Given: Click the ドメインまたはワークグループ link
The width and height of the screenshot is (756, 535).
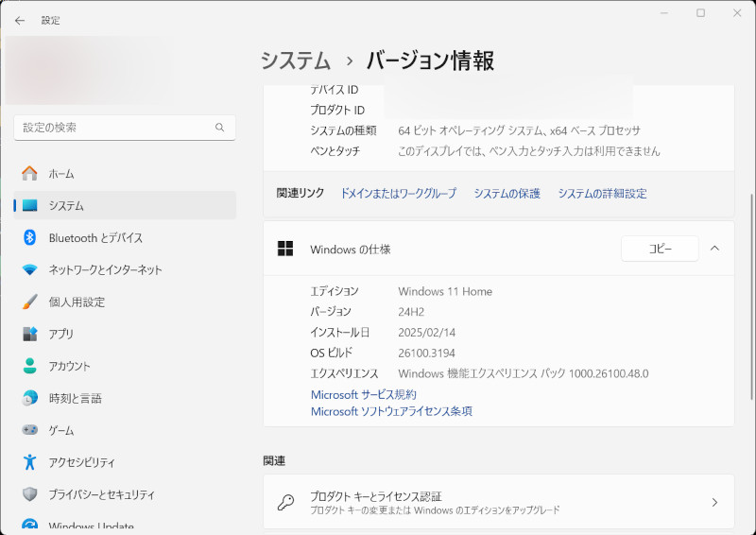Looking at the screenshot, I should [x=398, y=193].
